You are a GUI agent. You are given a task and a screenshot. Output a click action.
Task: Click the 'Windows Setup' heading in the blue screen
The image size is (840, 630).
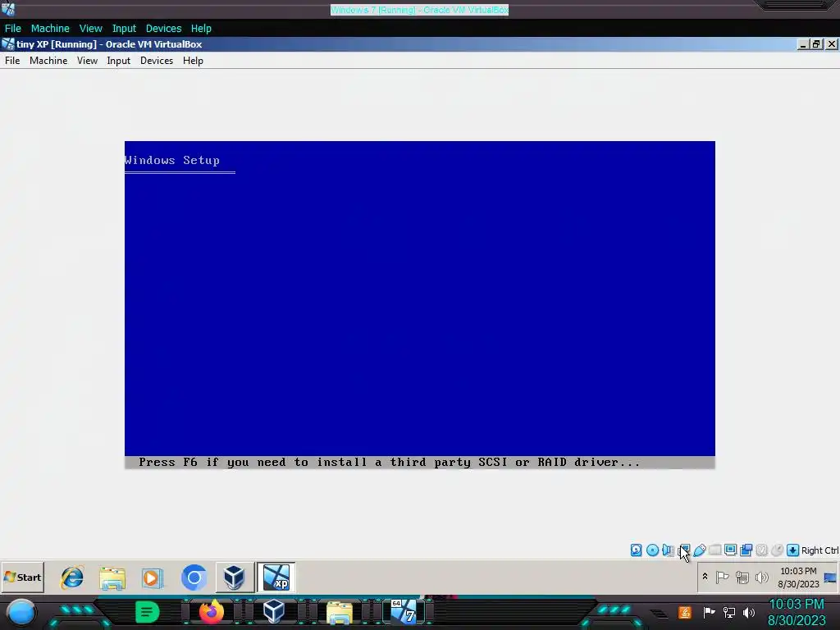[172, 160]
